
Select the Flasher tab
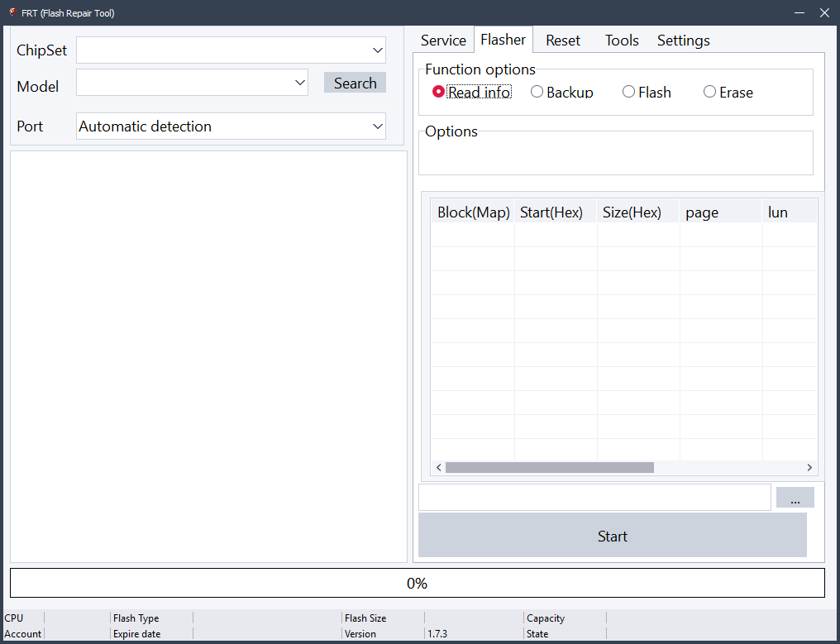pyautogui.click(x=503, y=39)
